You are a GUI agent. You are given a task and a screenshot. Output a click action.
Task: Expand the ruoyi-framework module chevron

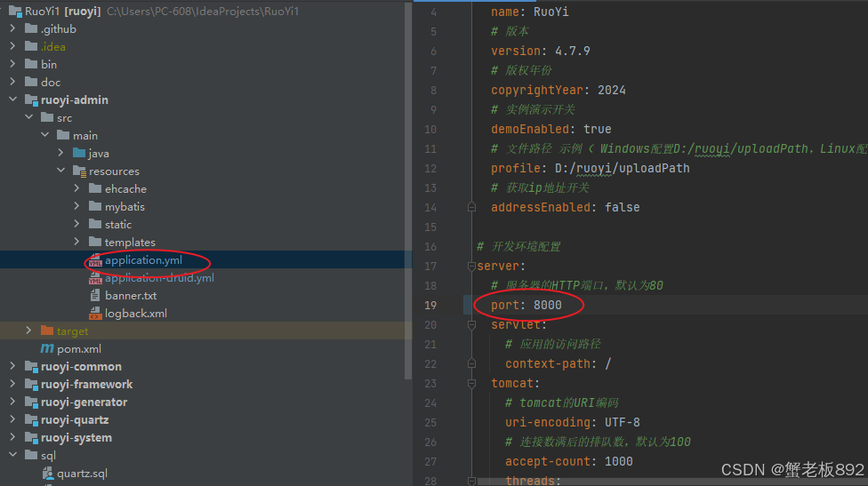(12, 384)
